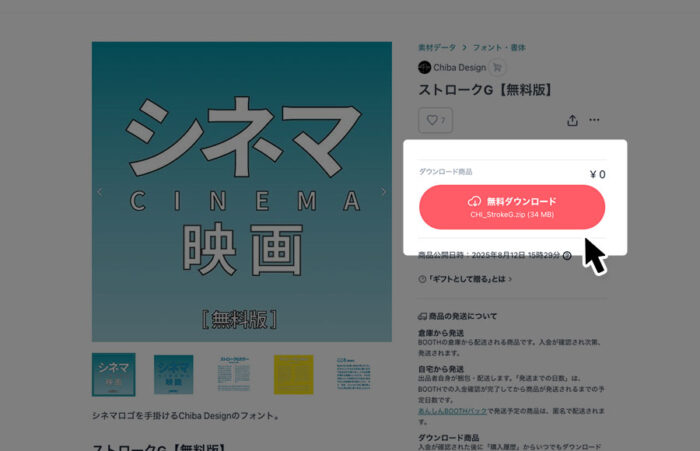The height and width of the screenshot is (451, 700).
Task: Show the next product image with the right arrow
Action: (383, 192)
